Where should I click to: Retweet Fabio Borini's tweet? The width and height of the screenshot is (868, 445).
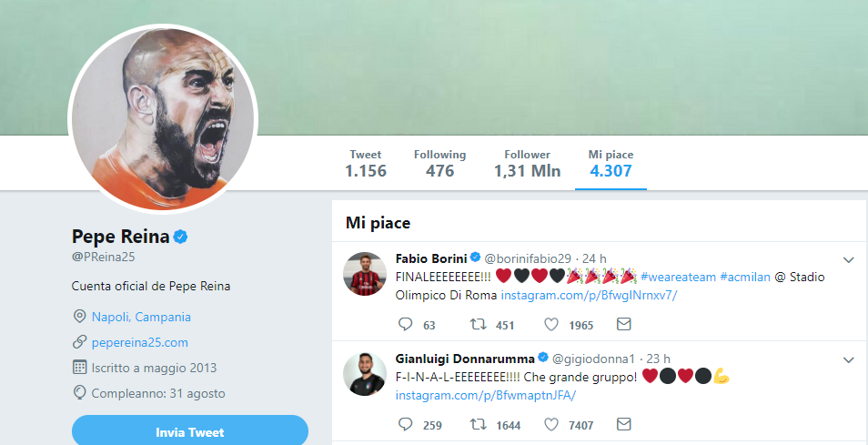pos(476,325)
